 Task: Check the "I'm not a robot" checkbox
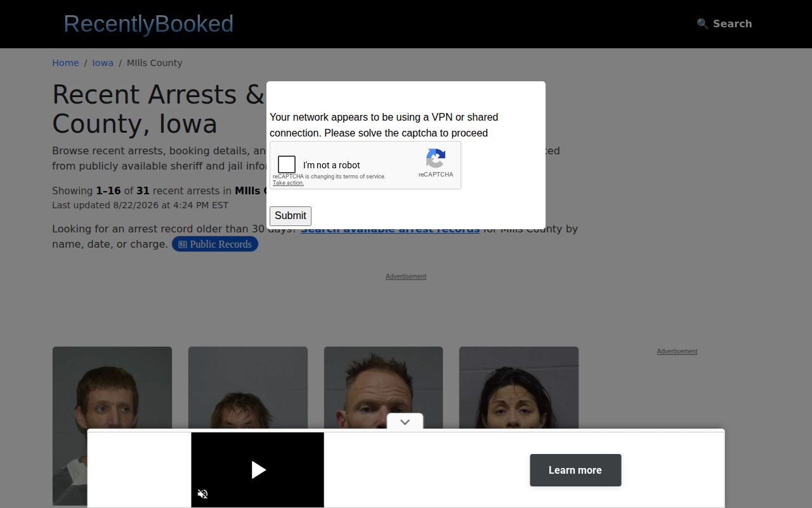pos(287,164)
